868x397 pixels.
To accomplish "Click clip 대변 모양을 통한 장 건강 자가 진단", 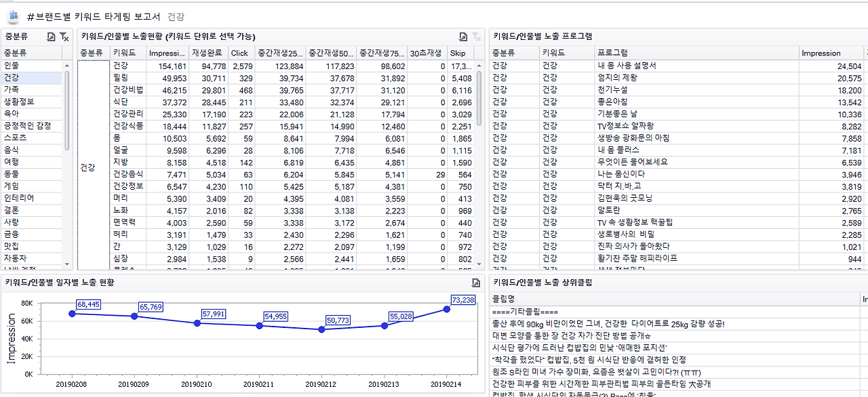I will tap(675, 336).
